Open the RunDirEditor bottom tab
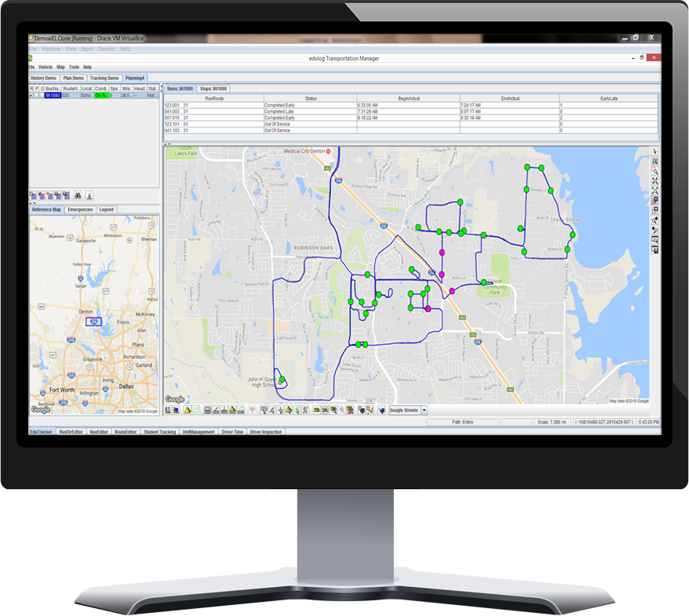 coord(70,432)
